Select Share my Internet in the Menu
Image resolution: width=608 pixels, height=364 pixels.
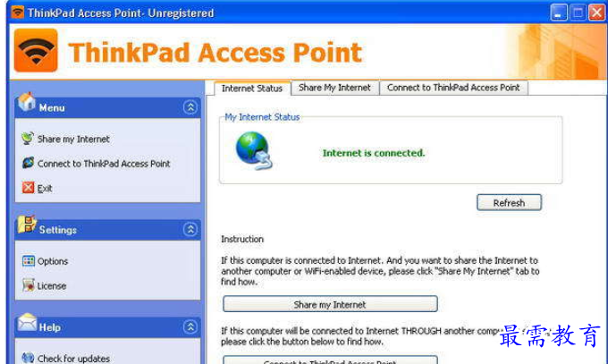(73, 139)
